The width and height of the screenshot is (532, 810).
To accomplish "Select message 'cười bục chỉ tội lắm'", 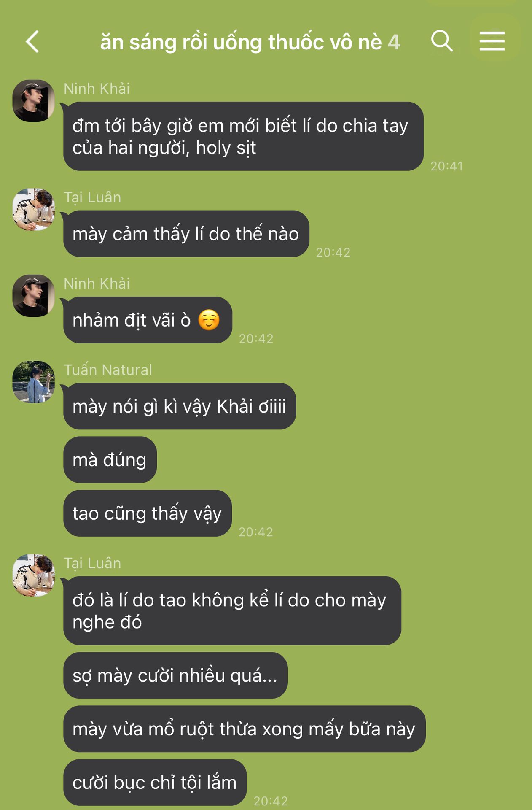I will (x=155, y=783).
